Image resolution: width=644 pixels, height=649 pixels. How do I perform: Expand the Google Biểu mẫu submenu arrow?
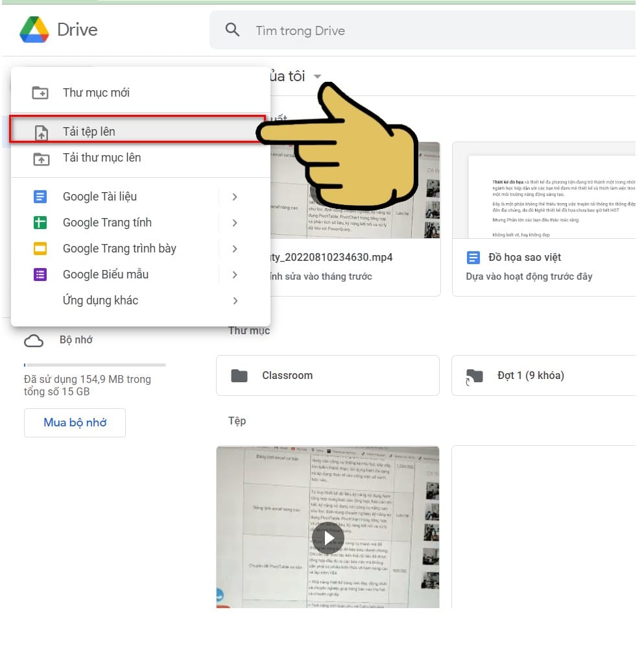coord(235,275)
